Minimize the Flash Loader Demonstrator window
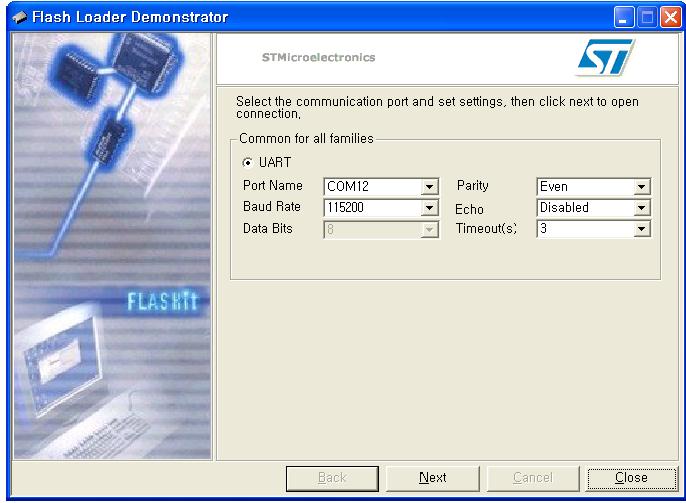686x503 pixels. pyautogui.click(x=623, y=17)
